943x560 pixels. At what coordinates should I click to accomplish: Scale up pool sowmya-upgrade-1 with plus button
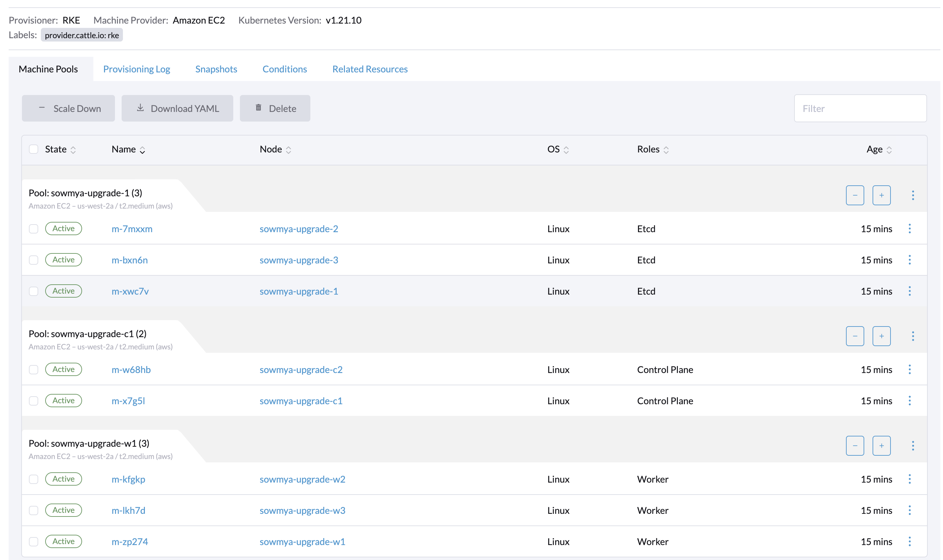(882, 195)
